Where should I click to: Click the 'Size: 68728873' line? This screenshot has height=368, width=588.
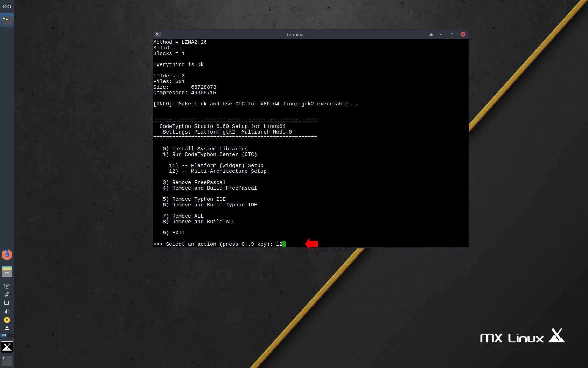pos(185,87)
